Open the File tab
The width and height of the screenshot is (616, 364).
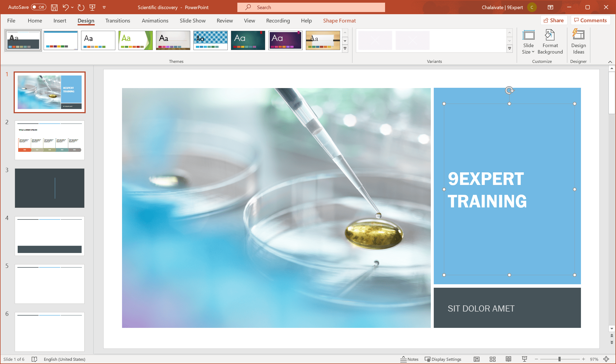11,21
